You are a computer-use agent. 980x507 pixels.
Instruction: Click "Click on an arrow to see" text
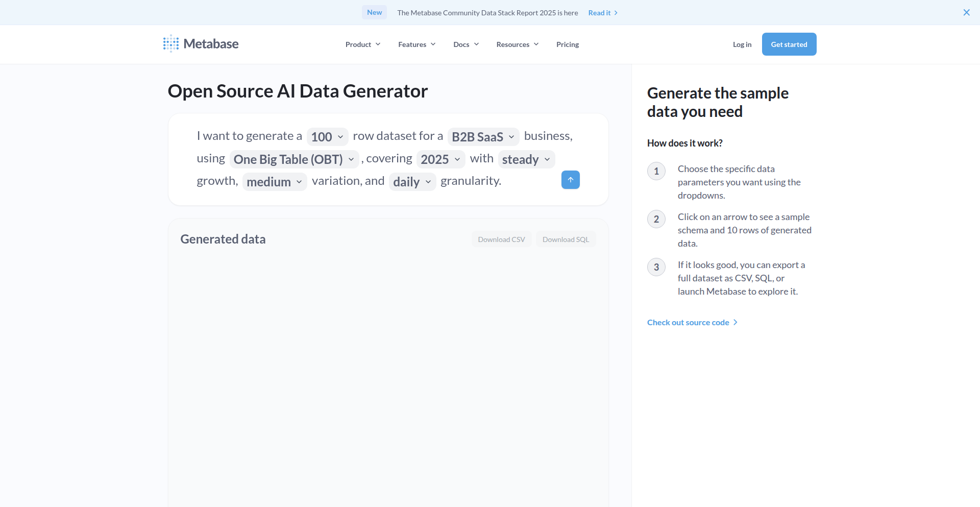coord(744,230)
